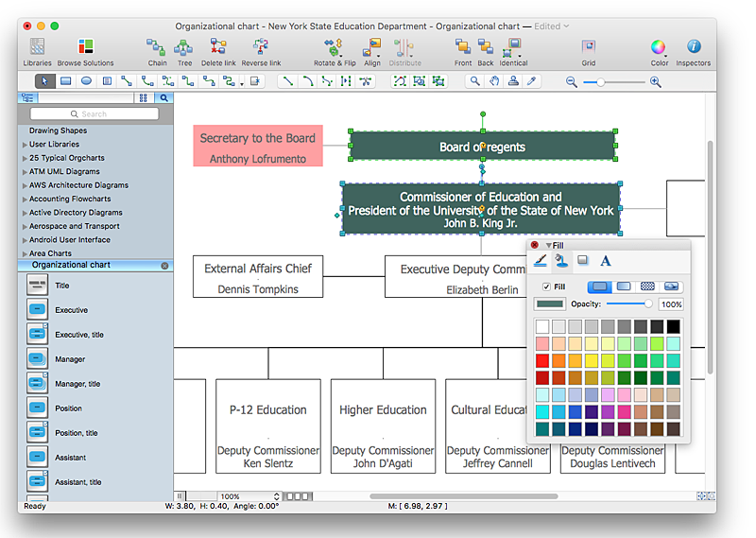Select the text box tool

pos(107,81)
